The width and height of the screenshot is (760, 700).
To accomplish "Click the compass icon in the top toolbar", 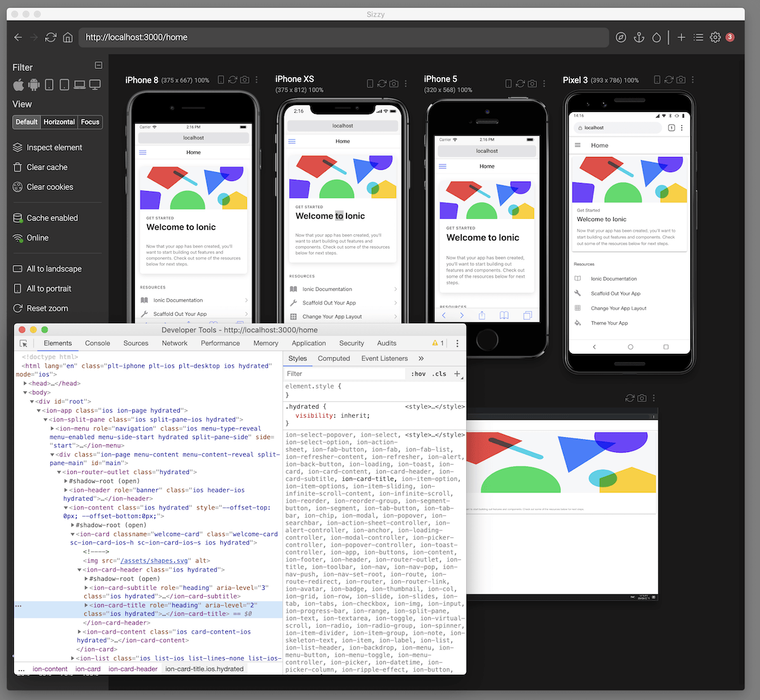I will click(x=621, y=37).
